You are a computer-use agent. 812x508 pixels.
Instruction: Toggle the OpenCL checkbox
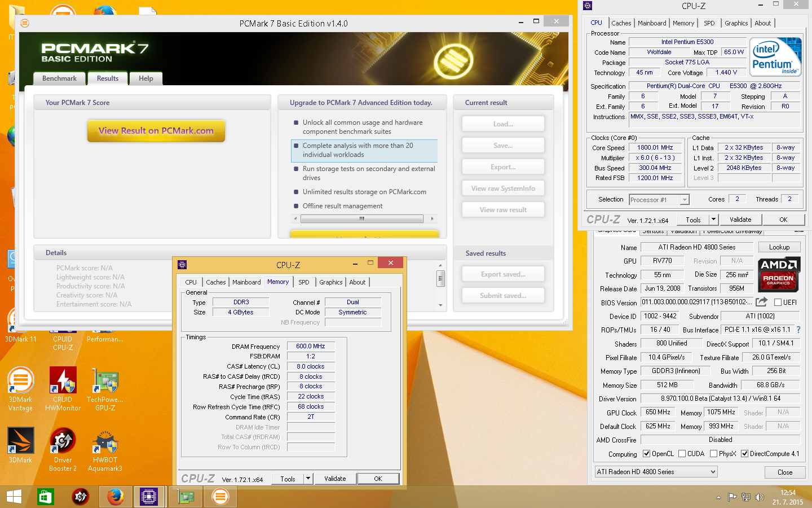[x=646, y=454]
